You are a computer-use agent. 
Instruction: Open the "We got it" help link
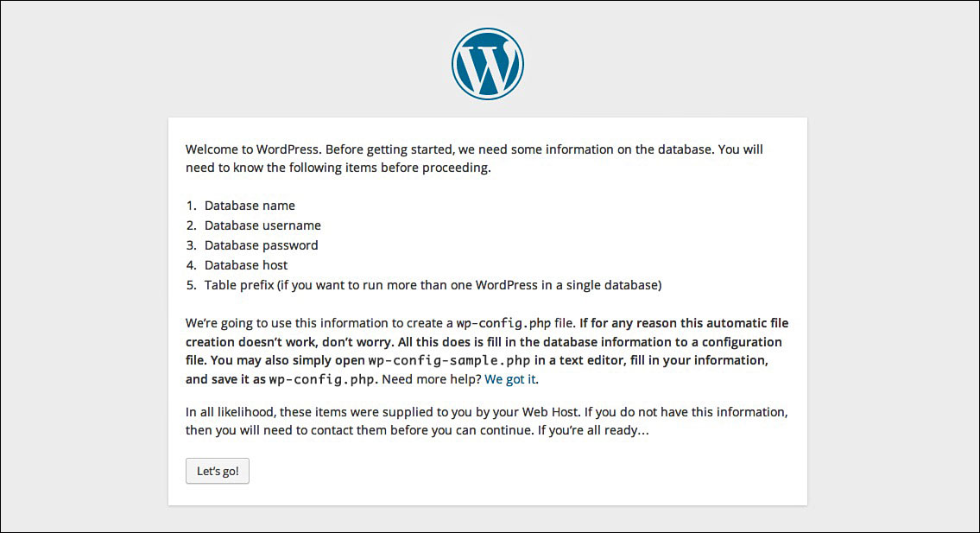pyautogui.click(x=510, y=379)
